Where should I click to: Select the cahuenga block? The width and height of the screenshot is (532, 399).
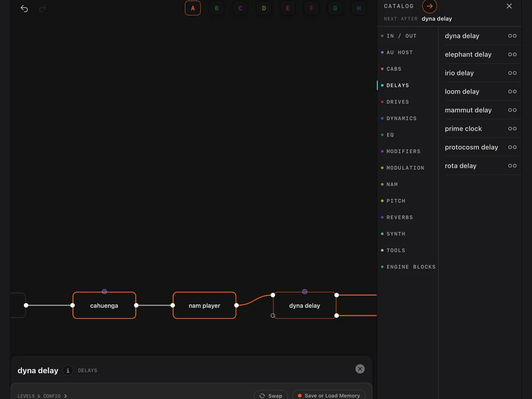(x=104, y=305)
